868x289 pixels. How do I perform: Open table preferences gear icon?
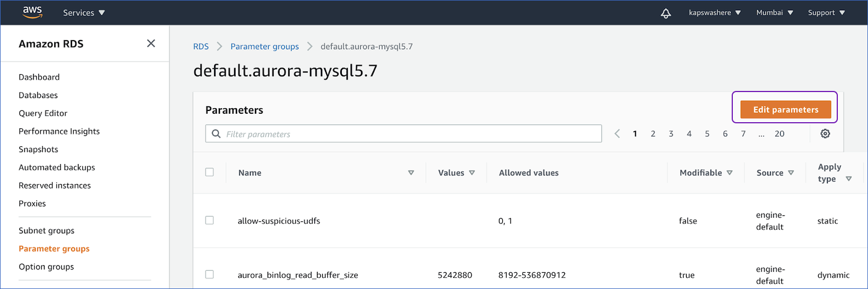tap(826, 133)
